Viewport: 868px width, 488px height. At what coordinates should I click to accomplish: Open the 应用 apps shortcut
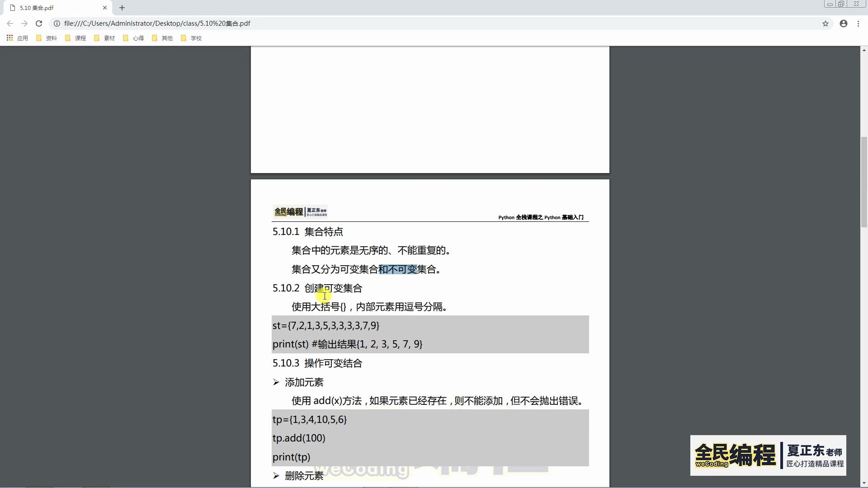(18, 38)
